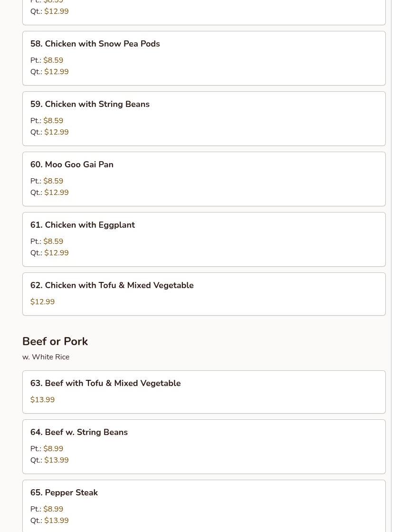Click the Beef or Pork section heading
Viewport: 401px width, 532px height.
[55, 341]
